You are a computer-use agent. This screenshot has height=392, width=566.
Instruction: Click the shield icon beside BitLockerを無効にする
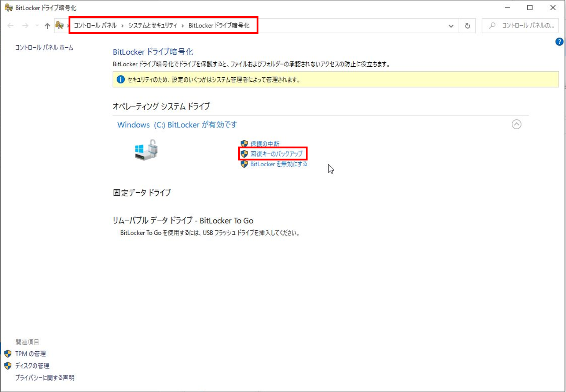coord(244,164)
